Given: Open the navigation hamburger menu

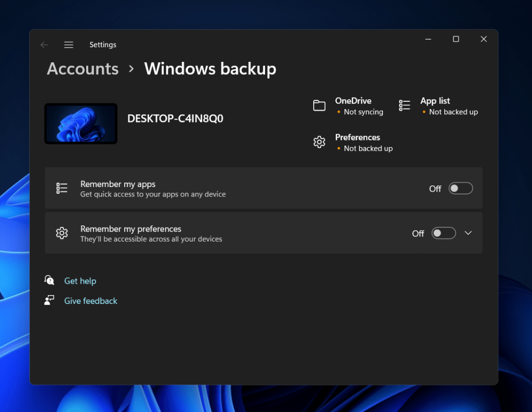Looking at the screenshot, I should point(69,45).
